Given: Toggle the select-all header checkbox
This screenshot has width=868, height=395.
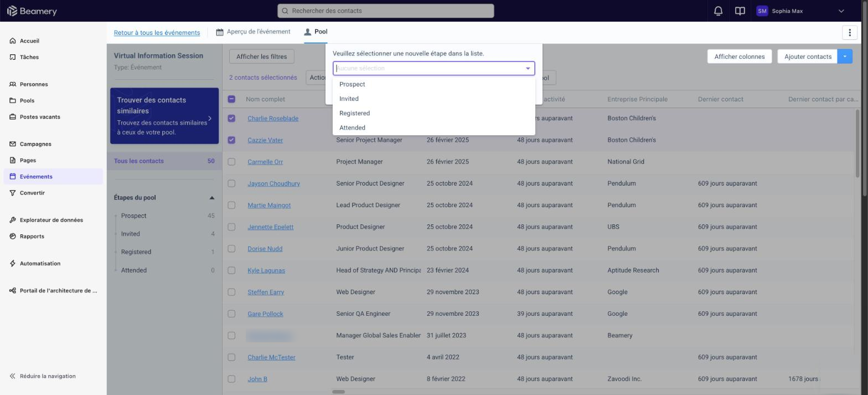Looking at the screenshot, I should pyautogui.click(x=231, y=99).
